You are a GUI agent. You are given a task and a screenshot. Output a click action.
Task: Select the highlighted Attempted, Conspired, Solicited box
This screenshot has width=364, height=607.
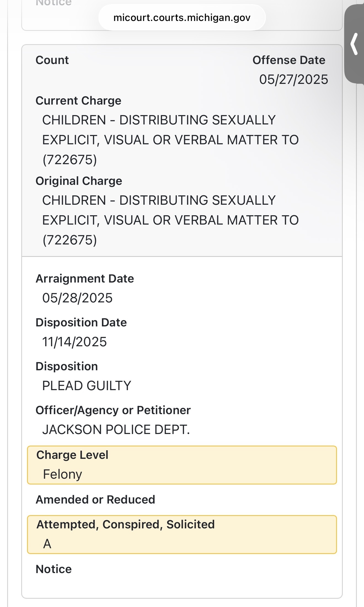182,534
